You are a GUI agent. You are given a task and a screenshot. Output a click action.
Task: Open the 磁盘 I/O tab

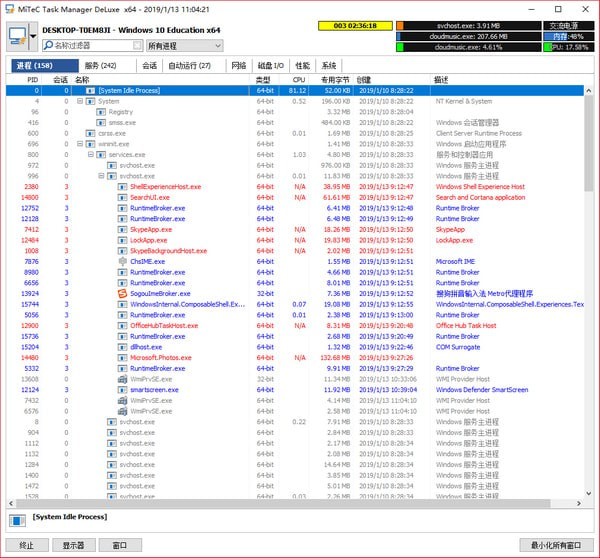pos(269,65)
